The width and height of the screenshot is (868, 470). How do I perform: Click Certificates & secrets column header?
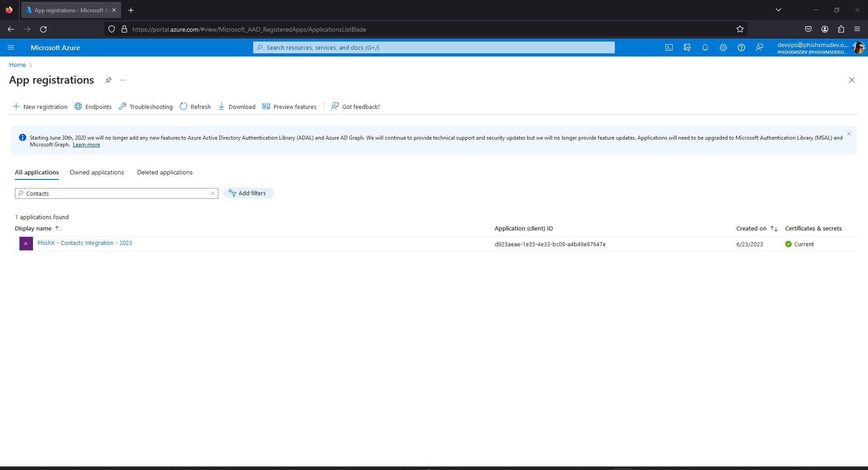[x=813, y=228]
